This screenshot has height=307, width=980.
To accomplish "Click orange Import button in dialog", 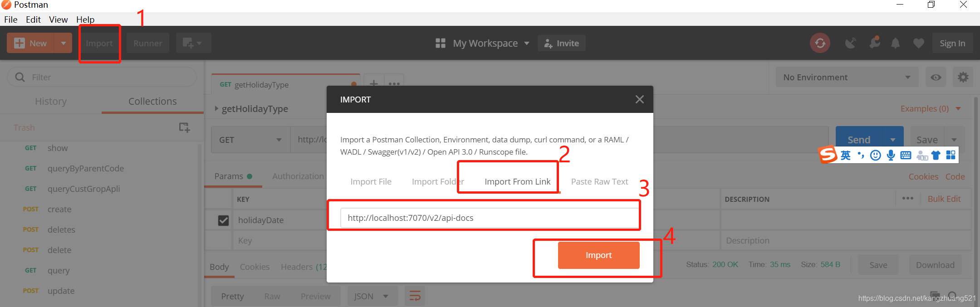I will [x=598, y=255].
